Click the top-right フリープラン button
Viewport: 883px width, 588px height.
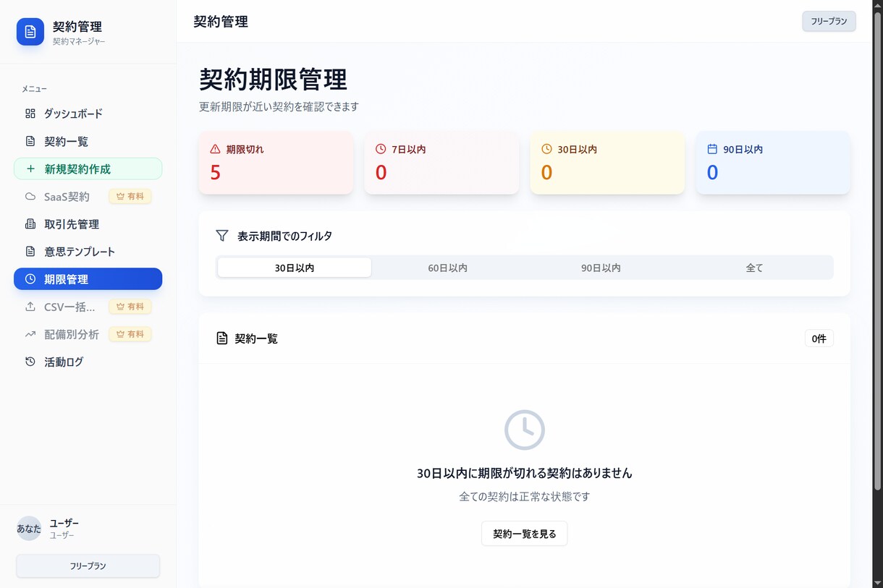[x=829, y=22]
